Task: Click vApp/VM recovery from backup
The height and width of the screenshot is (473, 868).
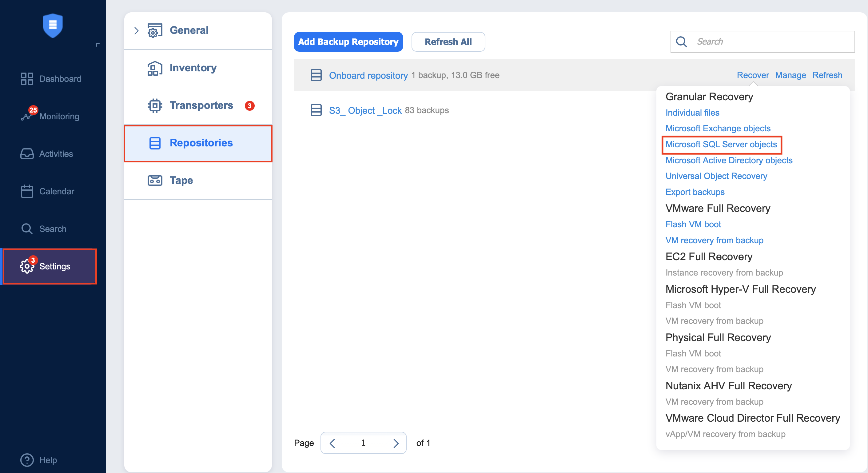Action: coord(726,434)
